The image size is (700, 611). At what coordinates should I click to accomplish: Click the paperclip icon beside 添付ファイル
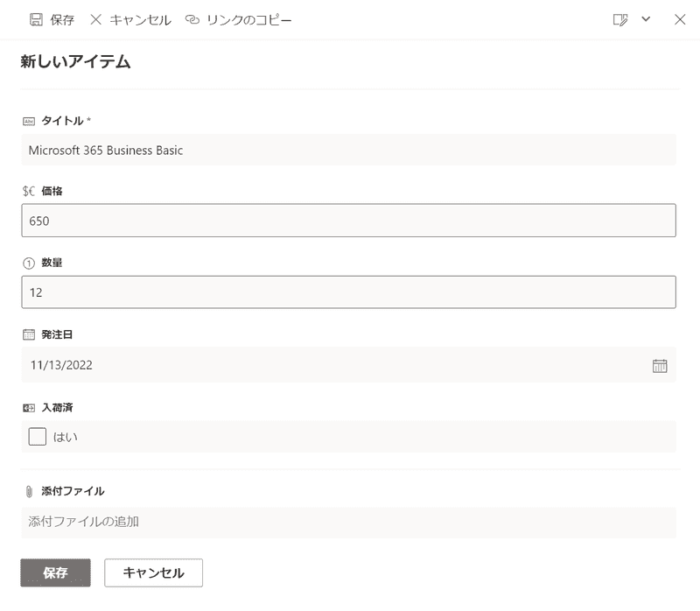point(28,491)
